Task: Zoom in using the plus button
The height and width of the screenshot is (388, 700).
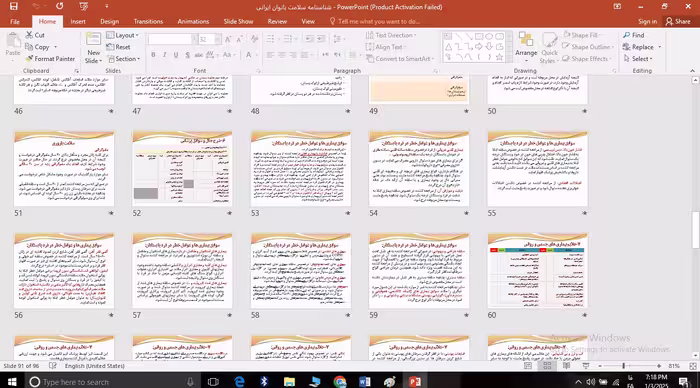Action: tap(659, 366)
